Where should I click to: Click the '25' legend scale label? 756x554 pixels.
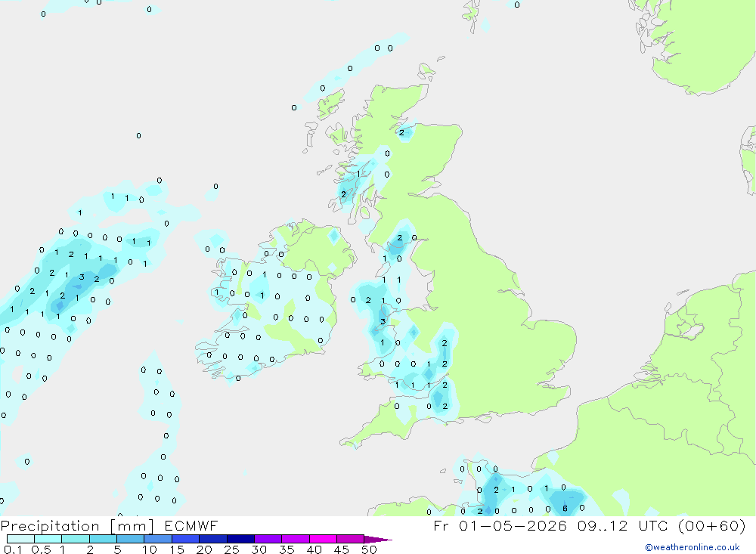tap(231, 549)
